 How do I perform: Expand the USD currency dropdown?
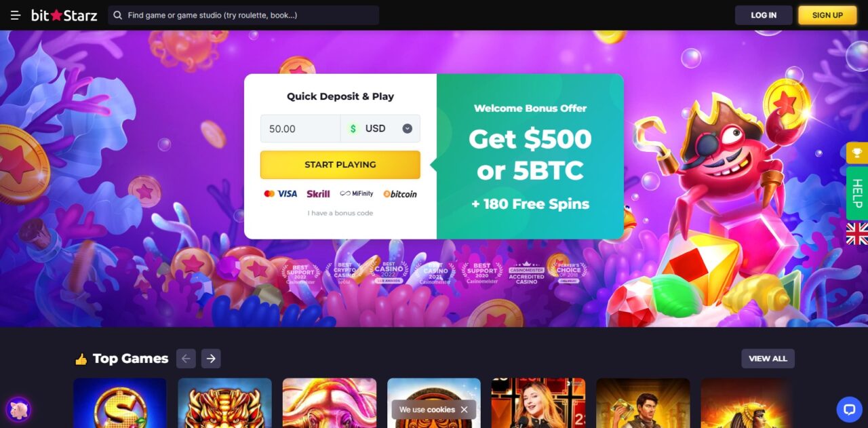click(380, 128)
